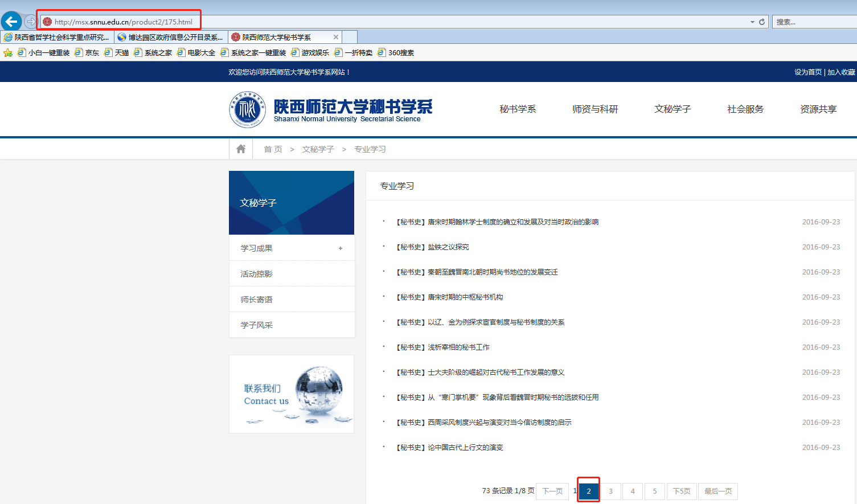Open the 师资与科研 navigation menu
The height and width of the screenshot is (504, 857).
pos(595,109)
